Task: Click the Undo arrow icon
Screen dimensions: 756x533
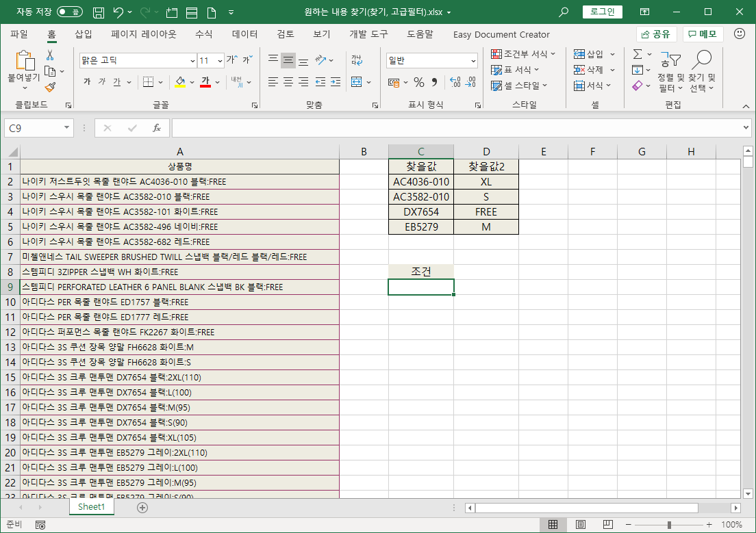Action: pos(118,12)
